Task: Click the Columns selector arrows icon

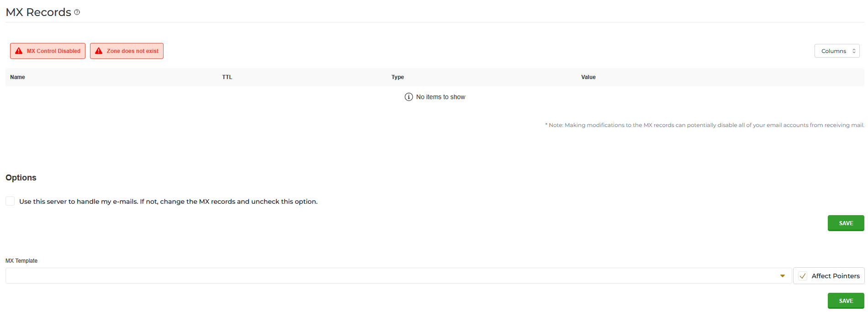Action: [854, 51]
